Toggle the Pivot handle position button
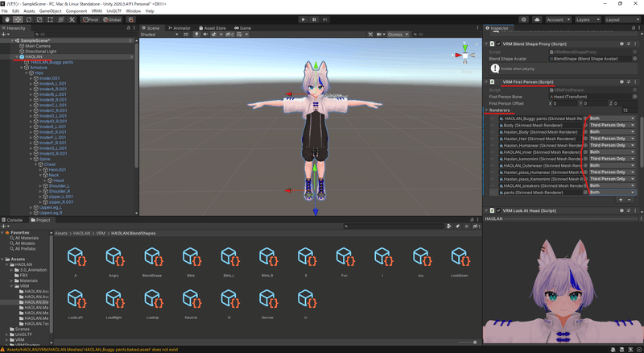 coord(90,19)
